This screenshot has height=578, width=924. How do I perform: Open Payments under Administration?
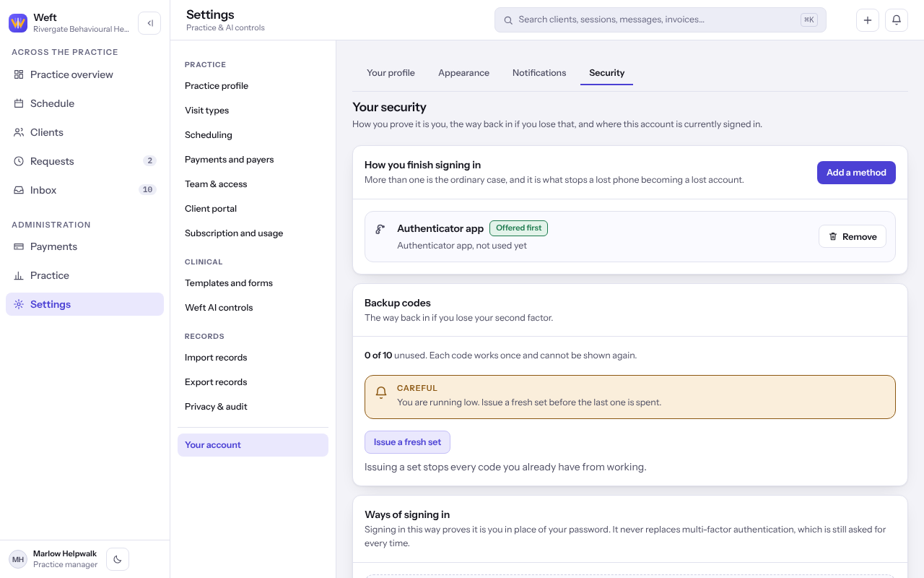[84, 246]
